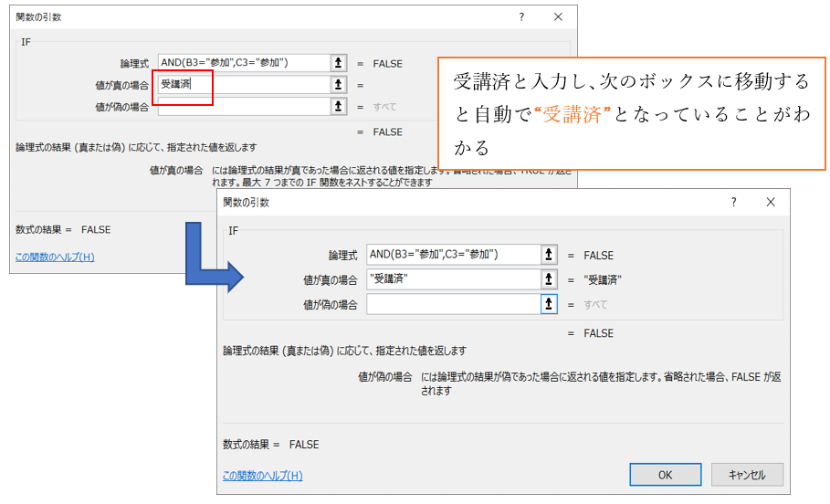The height and width of the screenshot is (504, 830).
Task: Click collapse-dialog icon beside 論理式 in front dialog
Action: tap(548, 256)
